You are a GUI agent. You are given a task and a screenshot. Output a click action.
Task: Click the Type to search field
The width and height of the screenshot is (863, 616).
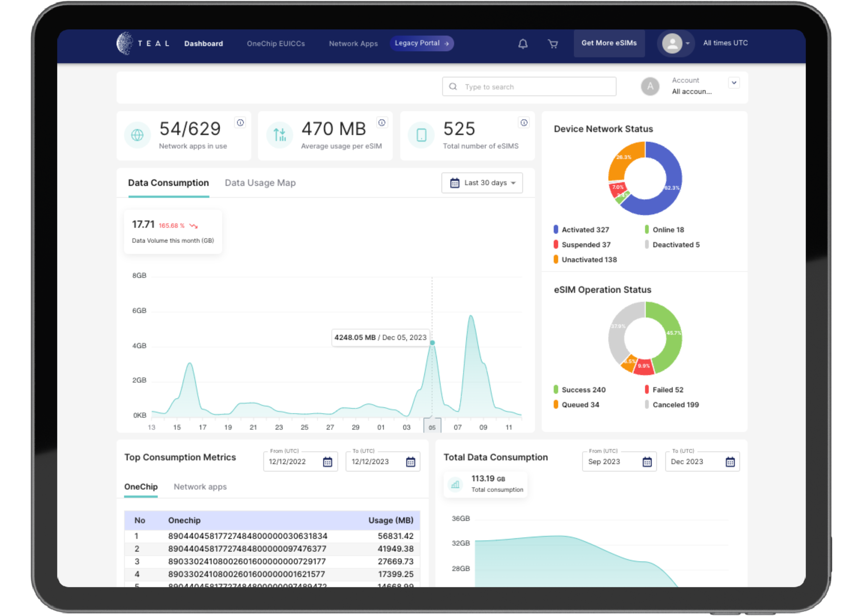tap(529, 87)
